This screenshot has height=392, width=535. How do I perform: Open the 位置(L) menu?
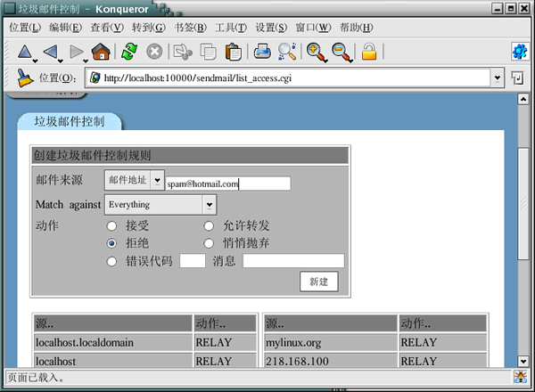click(25, 28)
